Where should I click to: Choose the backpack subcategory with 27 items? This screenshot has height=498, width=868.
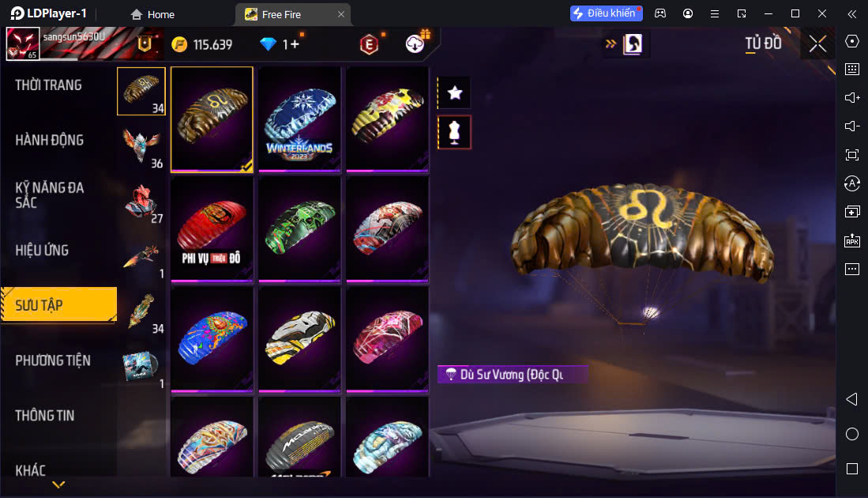click(x=141, y=202)
